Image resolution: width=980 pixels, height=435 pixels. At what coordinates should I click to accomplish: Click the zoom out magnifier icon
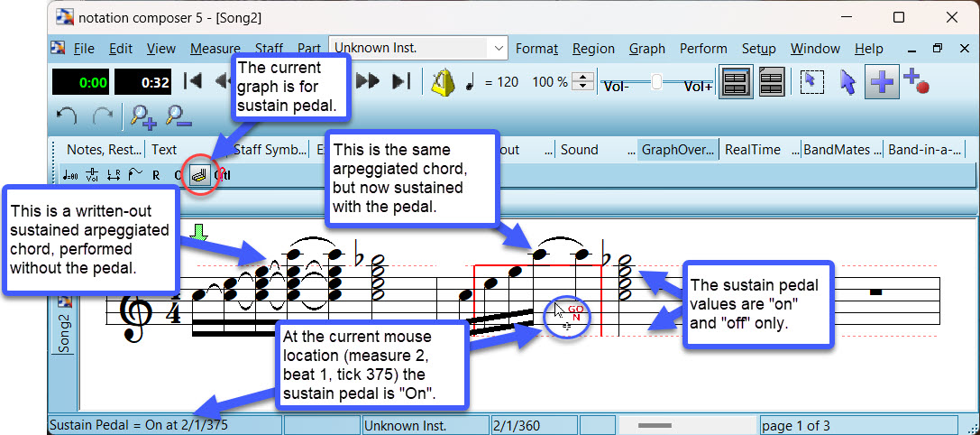(178, 116)
